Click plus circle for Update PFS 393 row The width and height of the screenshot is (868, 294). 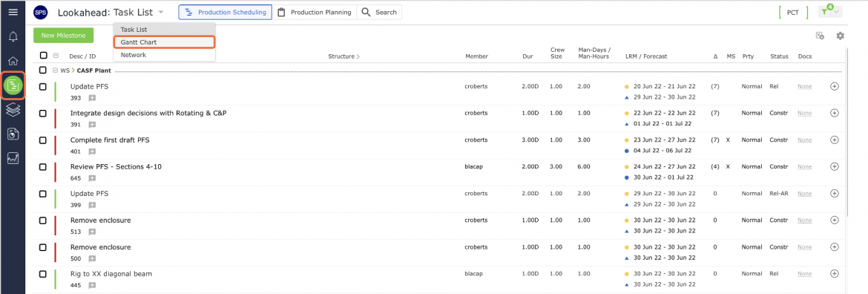[835, 86]
